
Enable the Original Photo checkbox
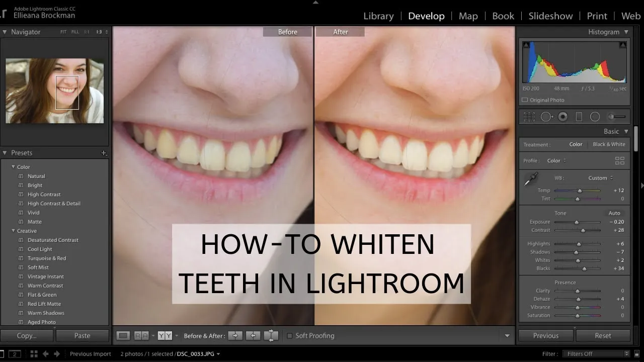coord(525,100)
